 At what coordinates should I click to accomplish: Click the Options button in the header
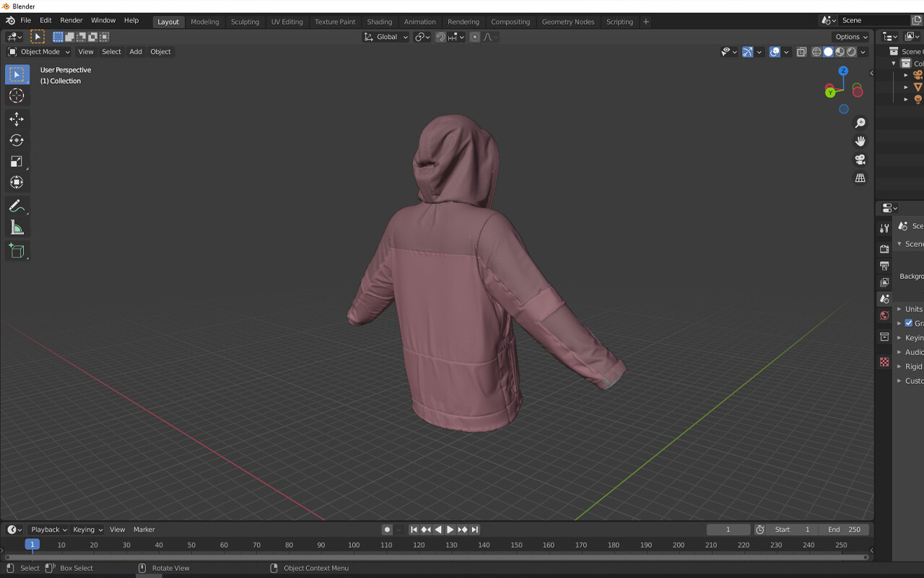pos(850,36)
